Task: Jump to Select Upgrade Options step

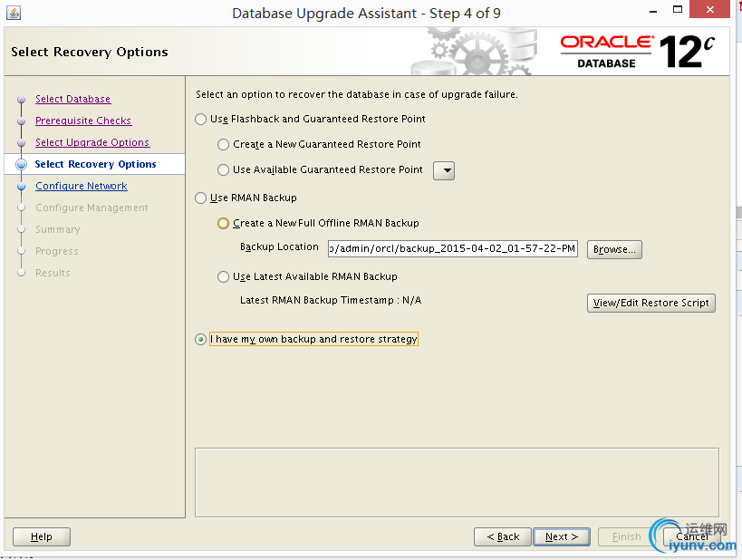Action: pos(92,142)
